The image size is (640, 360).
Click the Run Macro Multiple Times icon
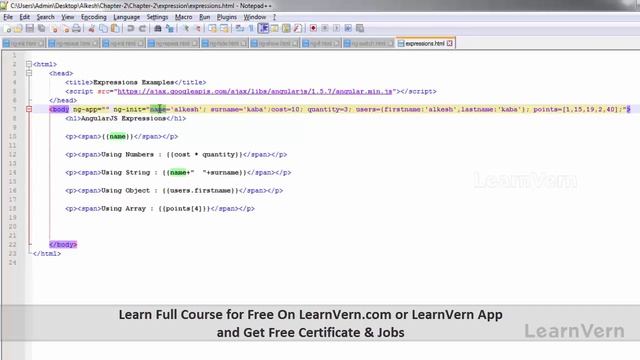(348, 28)
